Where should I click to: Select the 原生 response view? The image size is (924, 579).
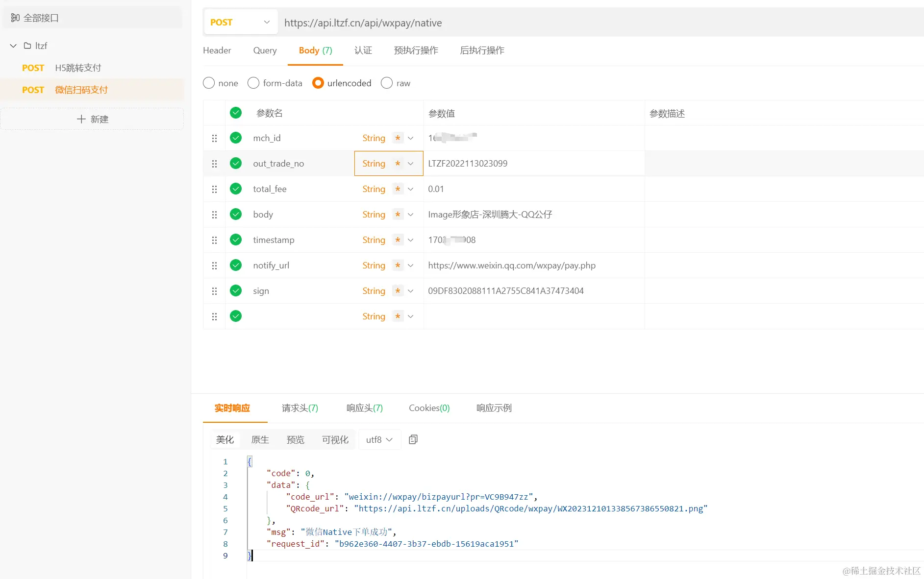tap(260, 439)
